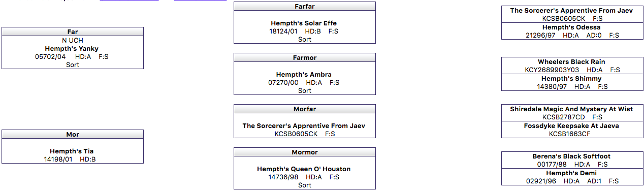Click the Mor header bar
The image size is (644, 191).
pyautogui.click(x=73, y=134)
